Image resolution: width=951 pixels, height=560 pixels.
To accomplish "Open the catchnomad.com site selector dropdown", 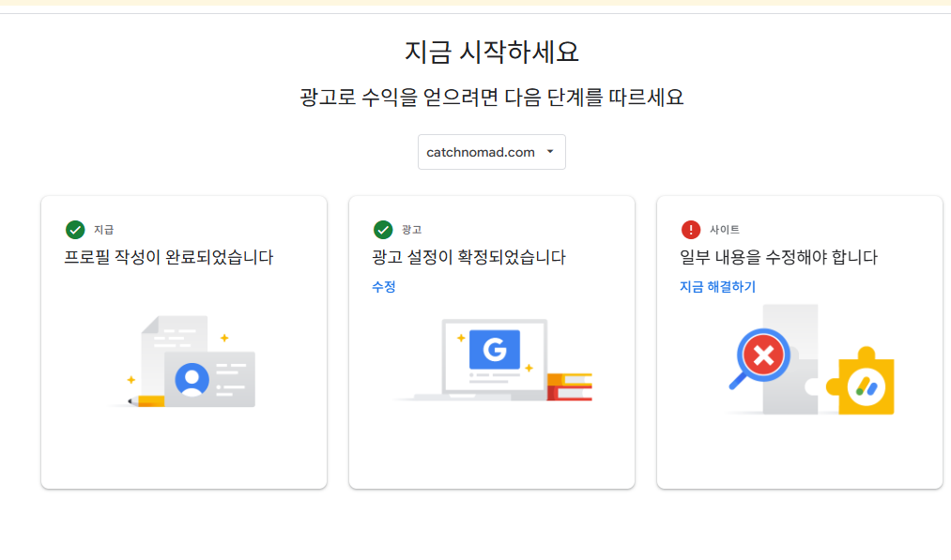I will (491, 152).
